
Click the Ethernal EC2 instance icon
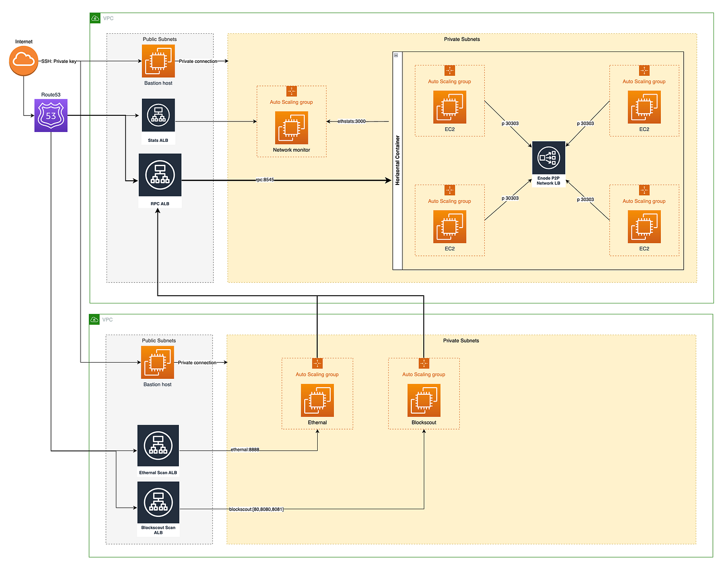point(317,401)
